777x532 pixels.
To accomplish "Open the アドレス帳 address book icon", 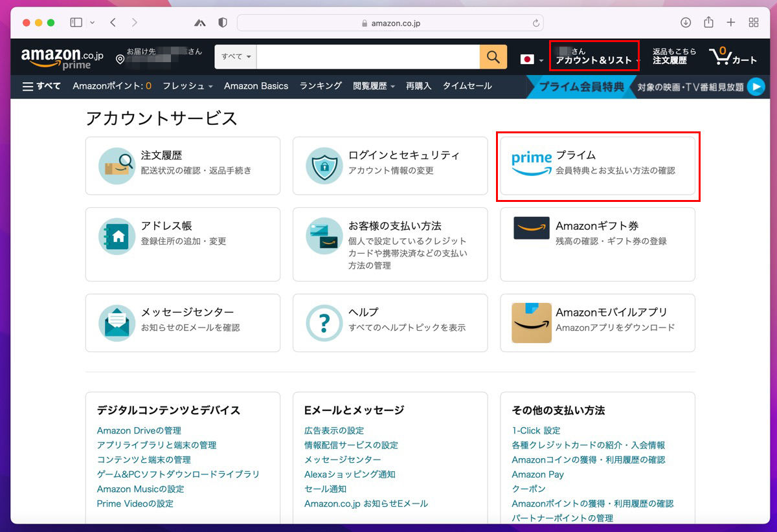I will coord(117,236).
